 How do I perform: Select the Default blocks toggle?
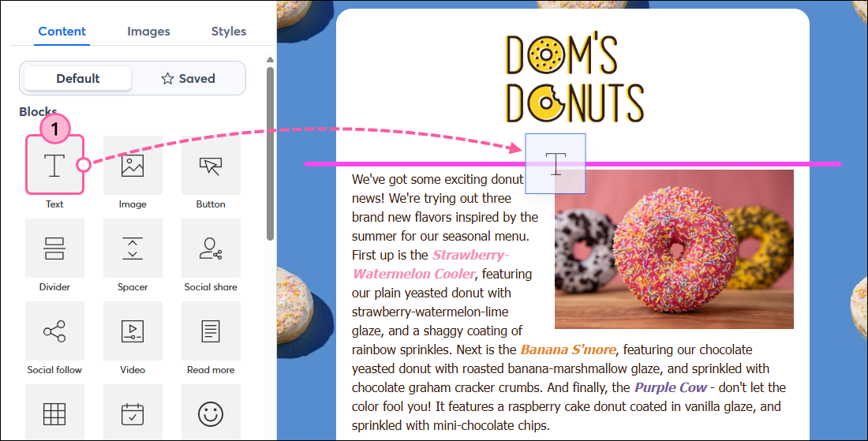click(x=78, y=79)
